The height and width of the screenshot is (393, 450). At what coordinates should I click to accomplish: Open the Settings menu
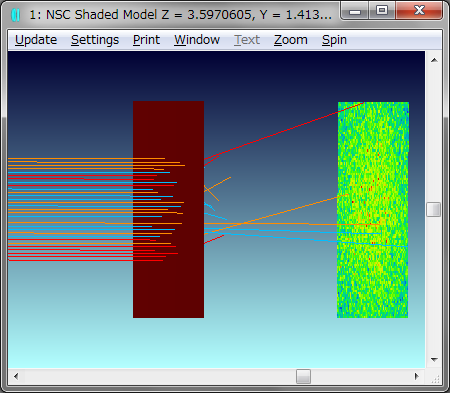[x=95, y=40]
